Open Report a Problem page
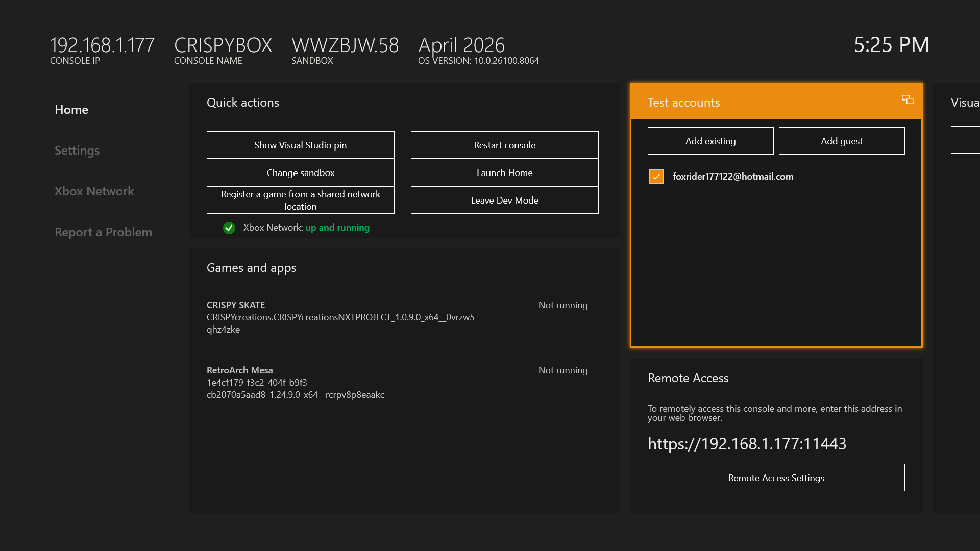This screenshot has width=980, height=551. [104, 232]
